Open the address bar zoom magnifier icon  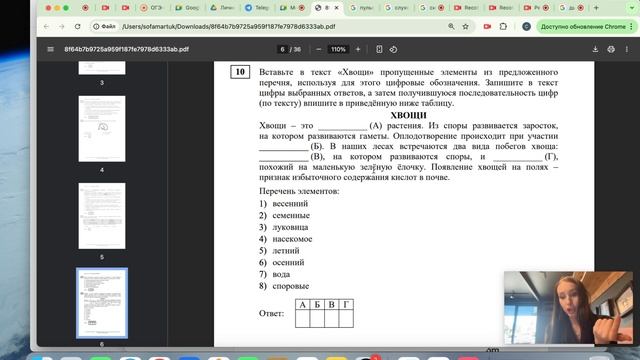point(451,27)
